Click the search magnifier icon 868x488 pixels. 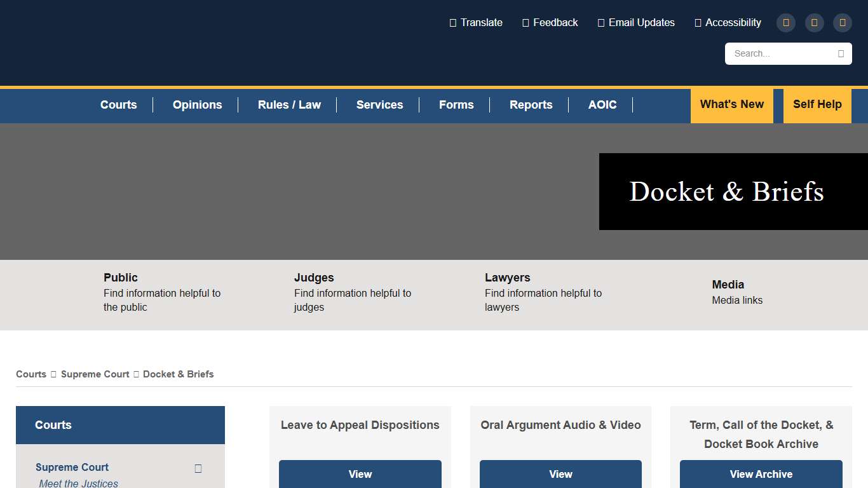point(841,53)
